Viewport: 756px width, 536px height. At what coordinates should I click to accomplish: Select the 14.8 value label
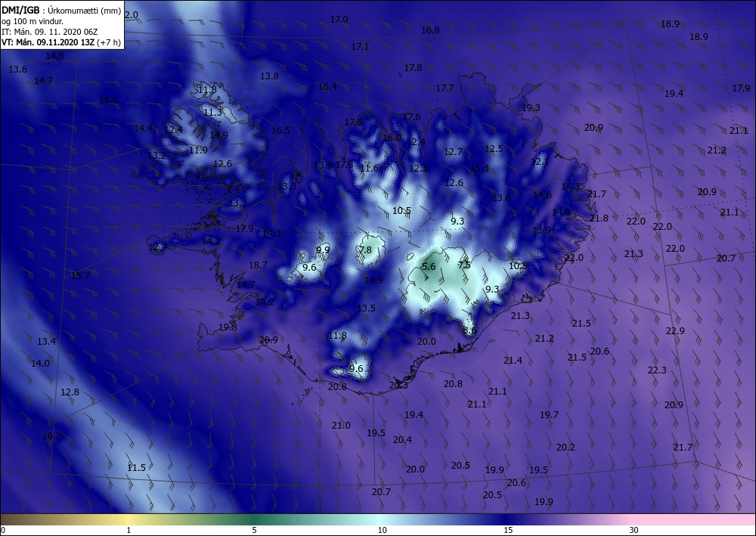[54, 56]
